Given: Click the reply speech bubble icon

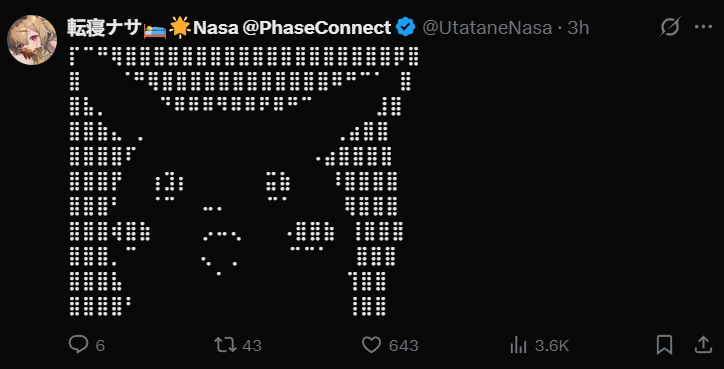Looking at the screenshot, I should tap(78, 345).
